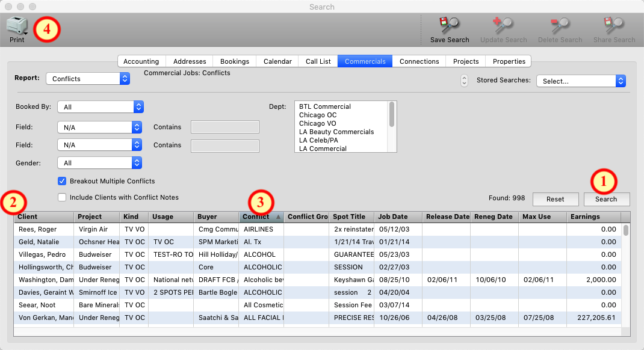Enable Include Clients with Conflict Notes
Image resolution: width=644 pixels, height=350 pixels.
(x=62, y=197)
